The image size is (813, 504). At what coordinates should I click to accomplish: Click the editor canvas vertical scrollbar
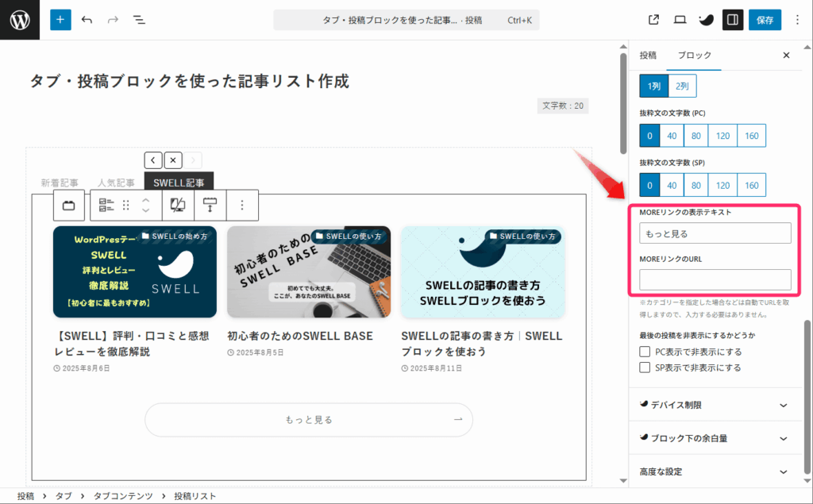623,104
